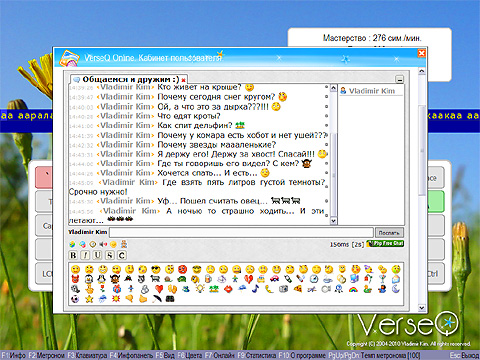
Task: Insert the camera emoticon
Action: pyautogui.click(x=283, y=289)
